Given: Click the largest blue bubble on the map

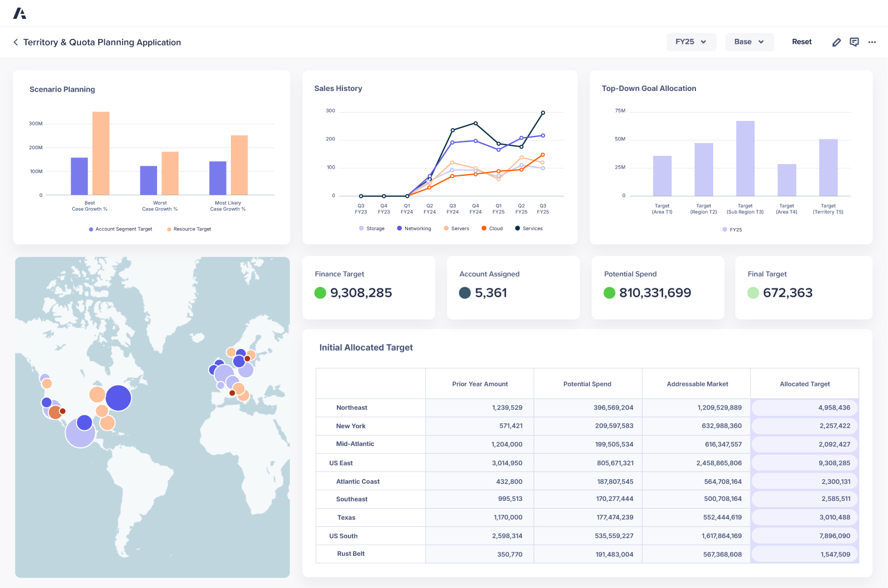Looking at the screenshot, I should point(118,397).
